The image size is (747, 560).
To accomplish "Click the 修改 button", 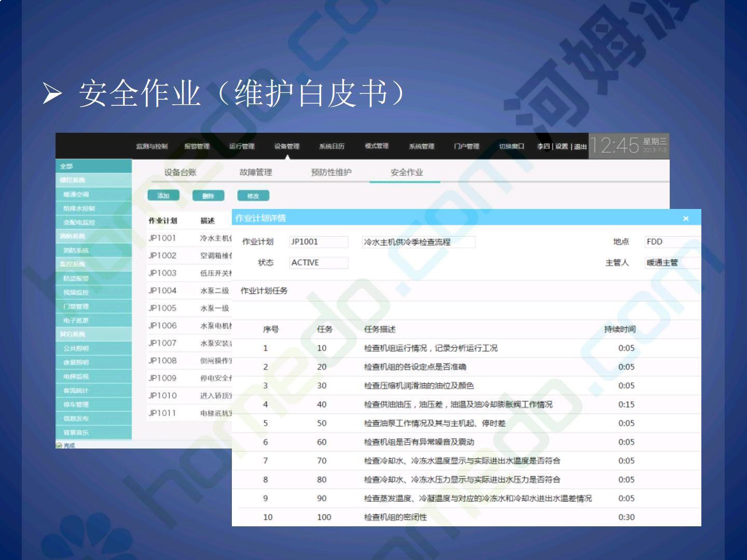I will coord(253,195).
